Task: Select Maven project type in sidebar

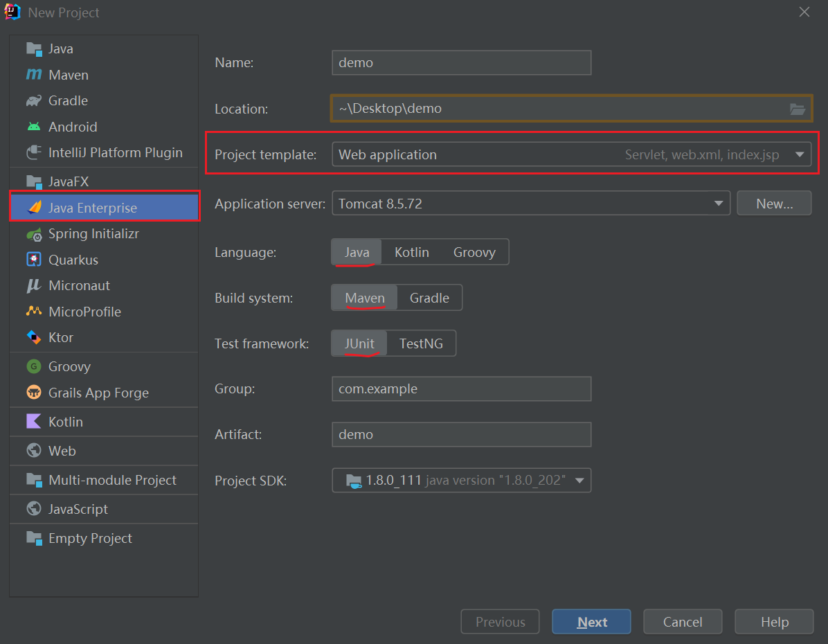Action: [104, 75]
